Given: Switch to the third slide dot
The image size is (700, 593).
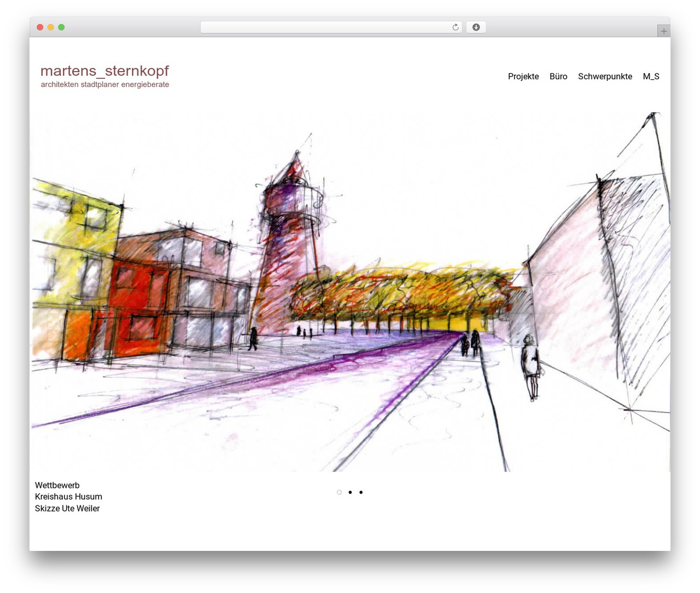Looking at the screenshot, I should coord(361,492).
